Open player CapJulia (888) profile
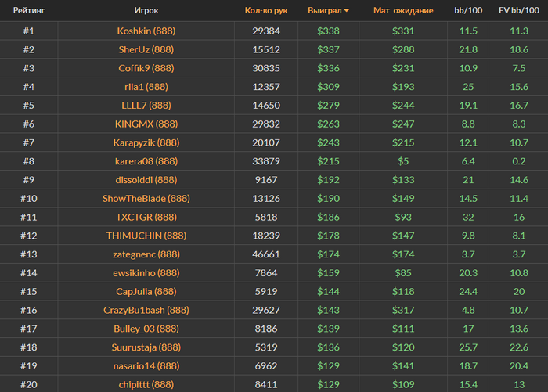Image resolution: width=548 pixels, height=392 pixels. click(146, 291)
